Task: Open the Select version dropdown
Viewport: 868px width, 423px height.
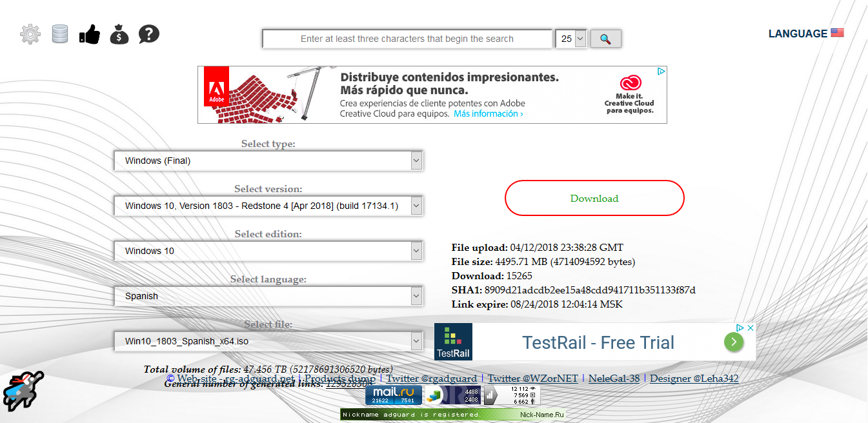Action: [268, 206]
